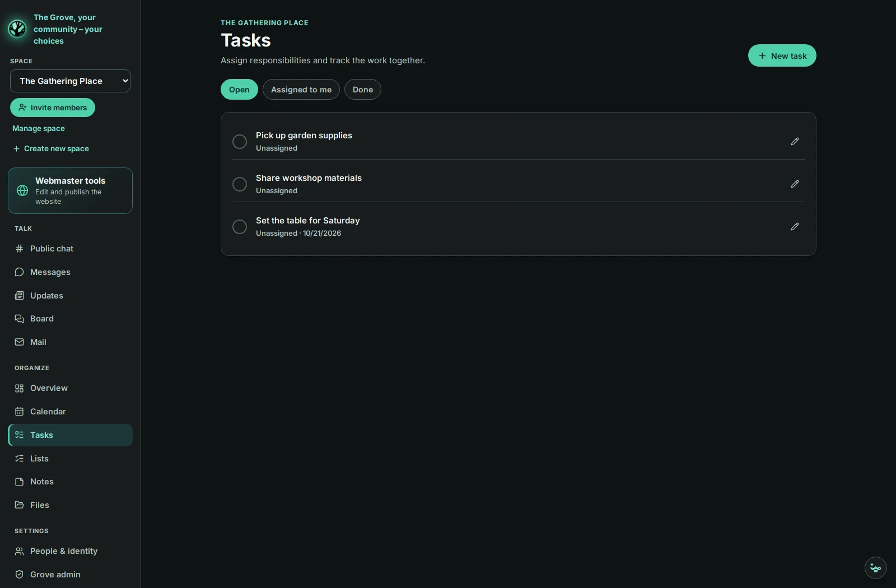
Task: Open Notes page
Action: (x=70, y=482)
